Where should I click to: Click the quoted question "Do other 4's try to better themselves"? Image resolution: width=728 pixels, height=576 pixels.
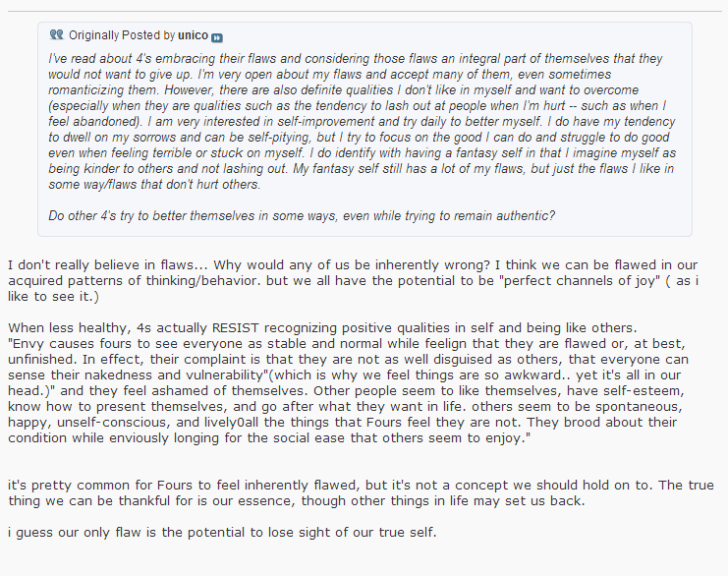(302, 216)
